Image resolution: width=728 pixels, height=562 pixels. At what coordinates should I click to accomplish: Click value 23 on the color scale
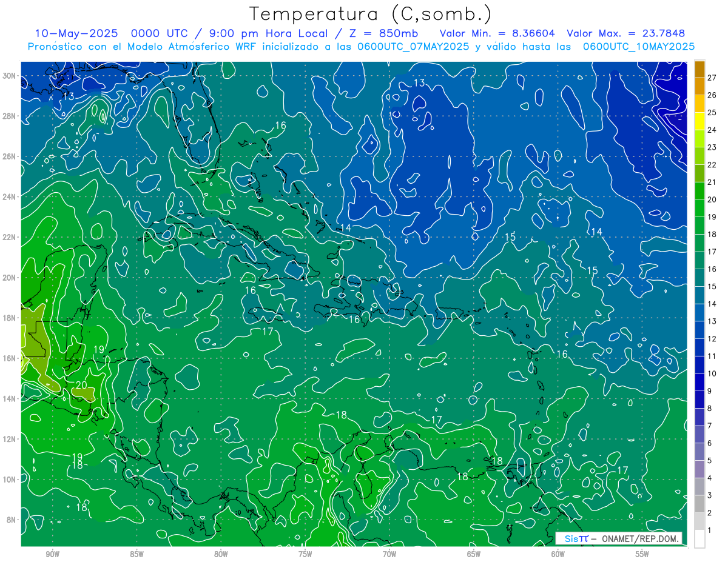coord(712,147)
